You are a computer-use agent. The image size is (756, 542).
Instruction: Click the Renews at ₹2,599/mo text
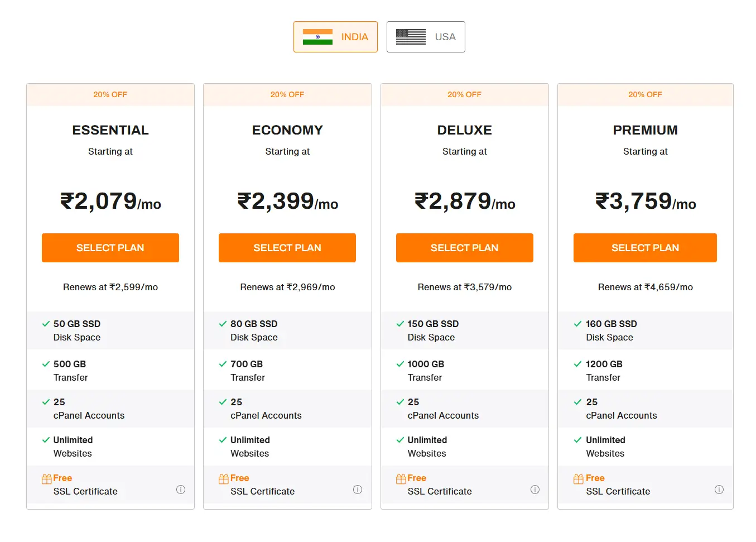110,287
